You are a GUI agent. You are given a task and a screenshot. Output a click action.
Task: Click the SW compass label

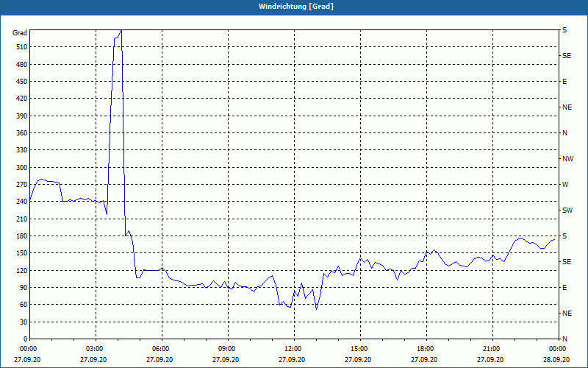tap(567, 210)
